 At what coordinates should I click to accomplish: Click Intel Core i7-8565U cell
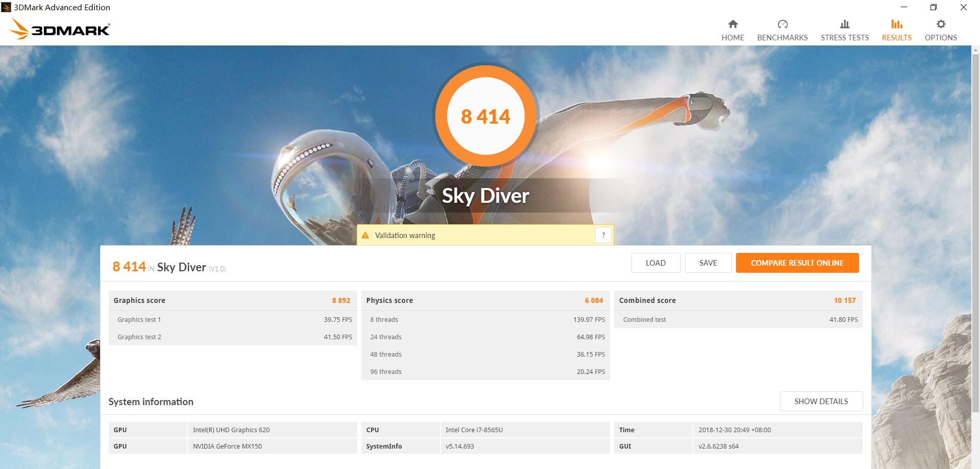click(525, 430)
